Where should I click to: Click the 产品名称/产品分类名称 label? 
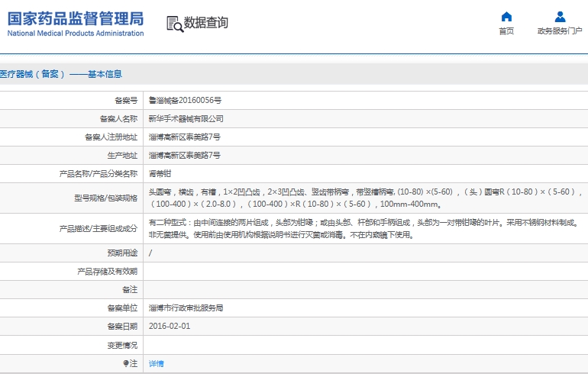coord(99,174)
